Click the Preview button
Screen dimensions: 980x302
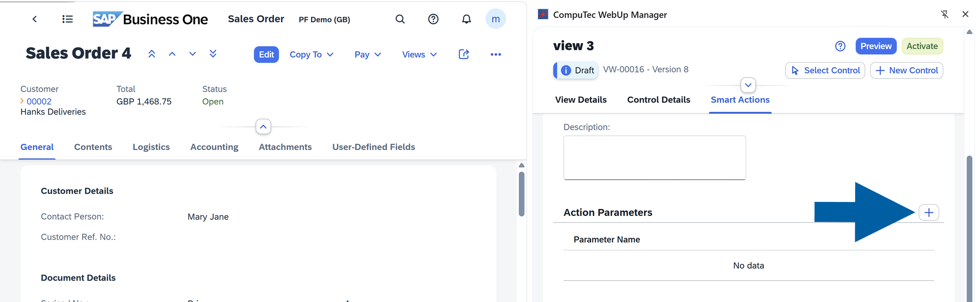pos(876,46)
